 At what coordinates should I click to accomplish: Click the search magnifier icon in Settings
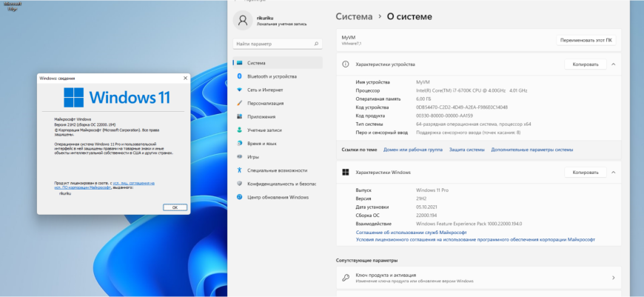[x=316, y=44]
